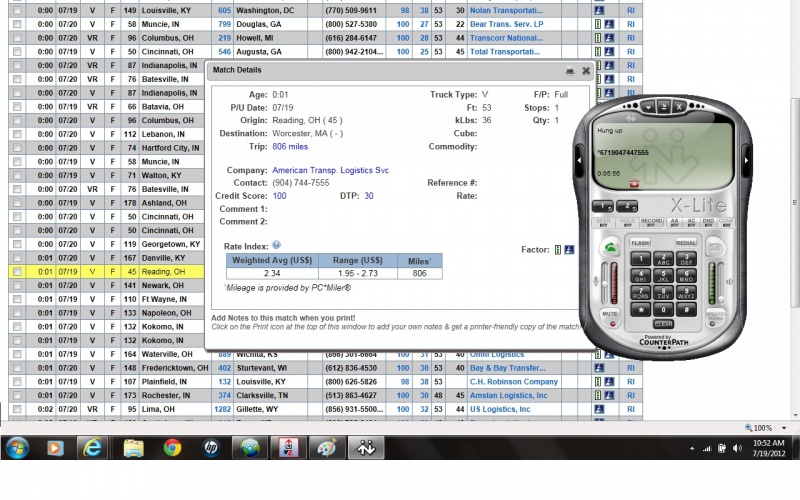The image size is (800, 500).
Task: Click the green dial call icon in X-Lite
Action: point(610,248)
